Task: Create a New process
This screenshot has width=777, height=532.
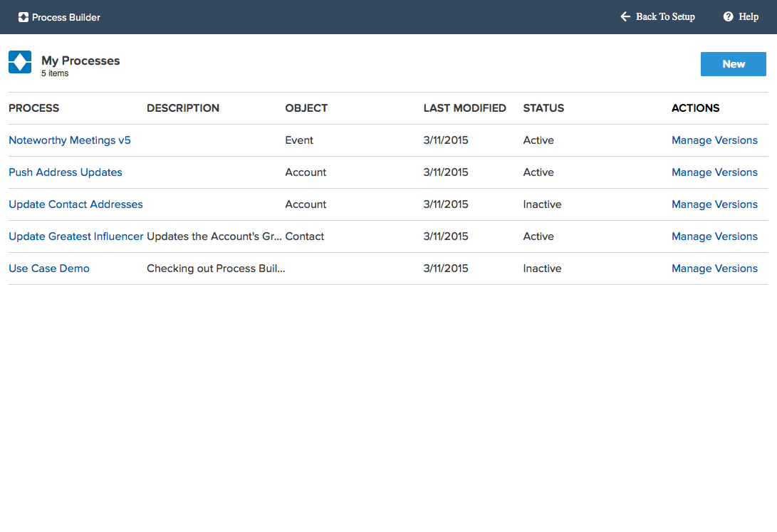Action: pos(733,64)
